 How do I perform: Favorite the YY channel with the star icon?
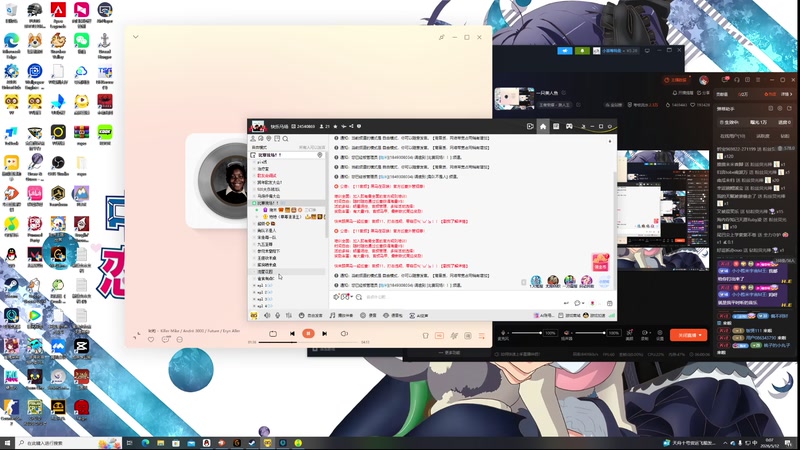[335, 126]
